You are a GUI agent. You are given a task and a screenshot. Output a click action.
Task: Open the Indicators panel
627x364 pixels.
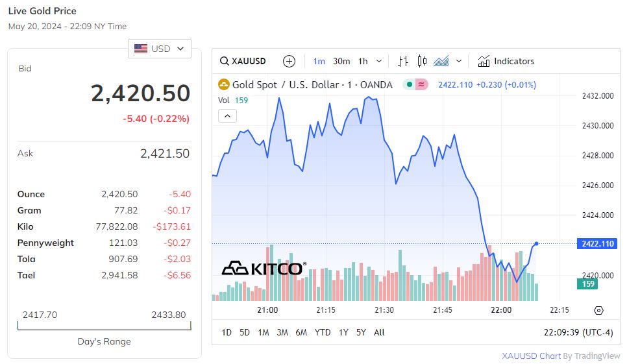coord(506,61)
